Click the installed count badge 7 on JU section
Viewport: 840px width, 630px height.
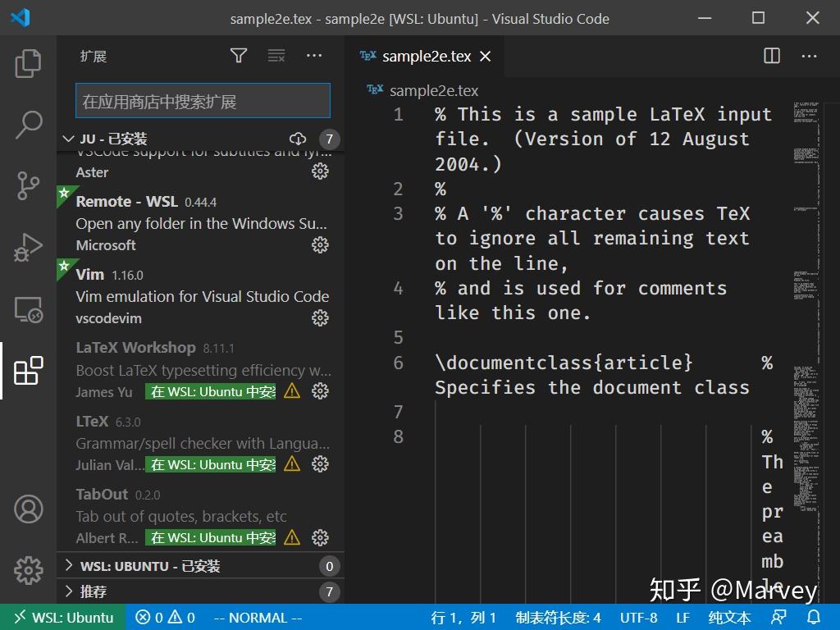tap(330, 139)
